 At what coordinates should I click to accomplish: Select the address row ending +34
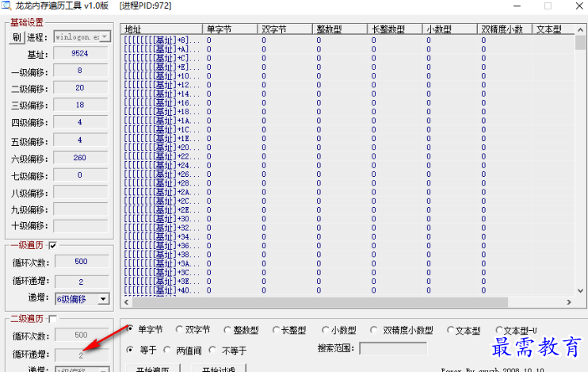click(x=162, y=236)
